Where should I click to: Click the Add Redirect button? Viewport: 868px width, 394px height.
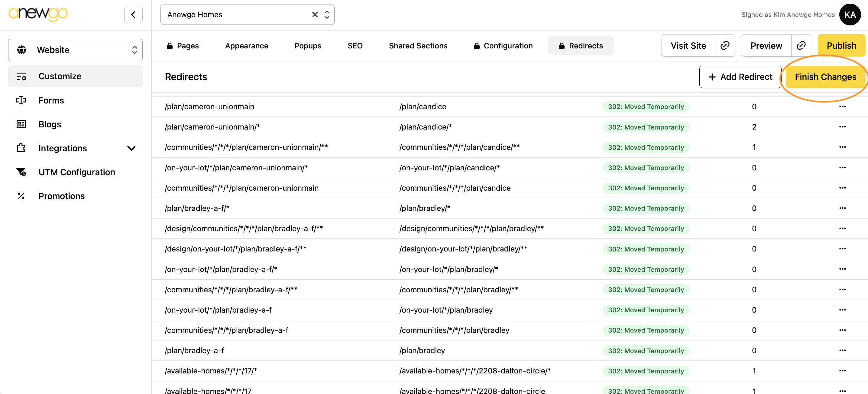click(740, 77)
